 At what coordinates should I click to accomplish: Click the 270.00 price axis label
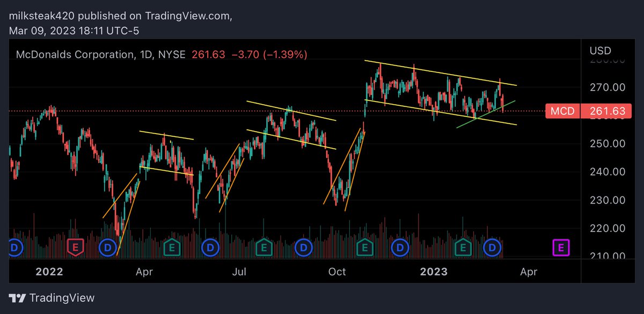click(x=607, y=87)
